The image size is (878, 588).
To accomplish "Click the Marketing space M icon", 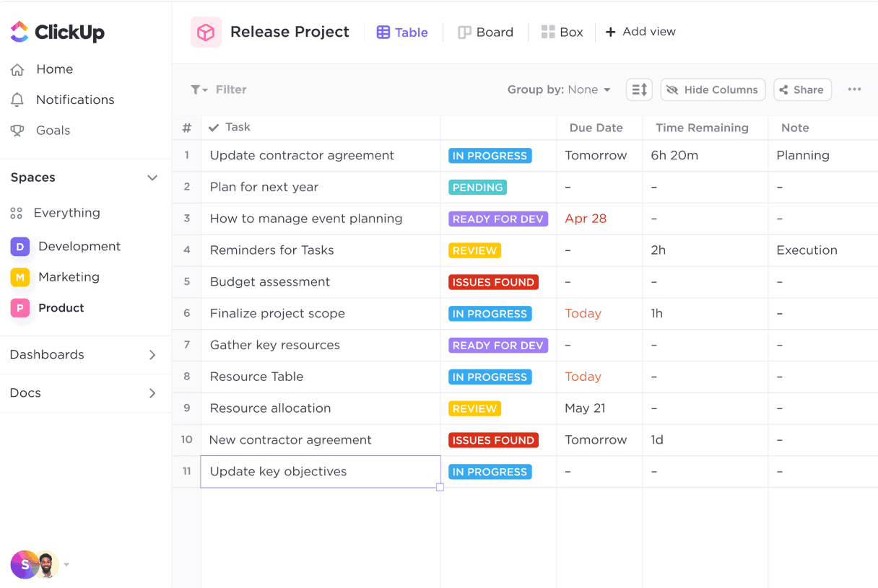I will (x=20, y=277).
